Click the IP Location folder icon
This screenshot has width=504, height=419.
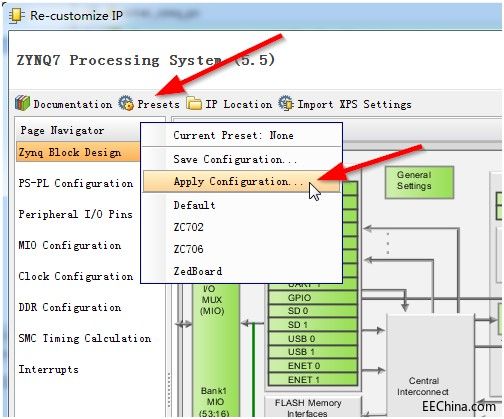pyautogui.click(x=194, y=104)
